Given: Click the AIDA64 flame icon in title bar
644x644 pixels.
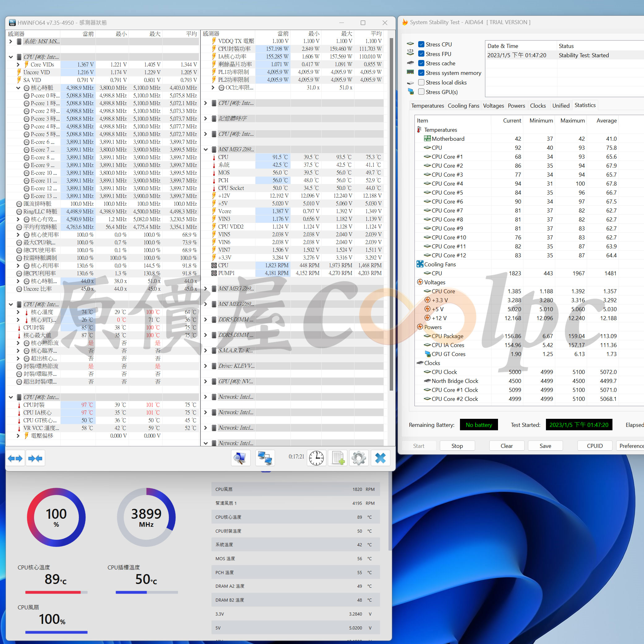Looking at the screenshot, I should (x=405, y=22).
